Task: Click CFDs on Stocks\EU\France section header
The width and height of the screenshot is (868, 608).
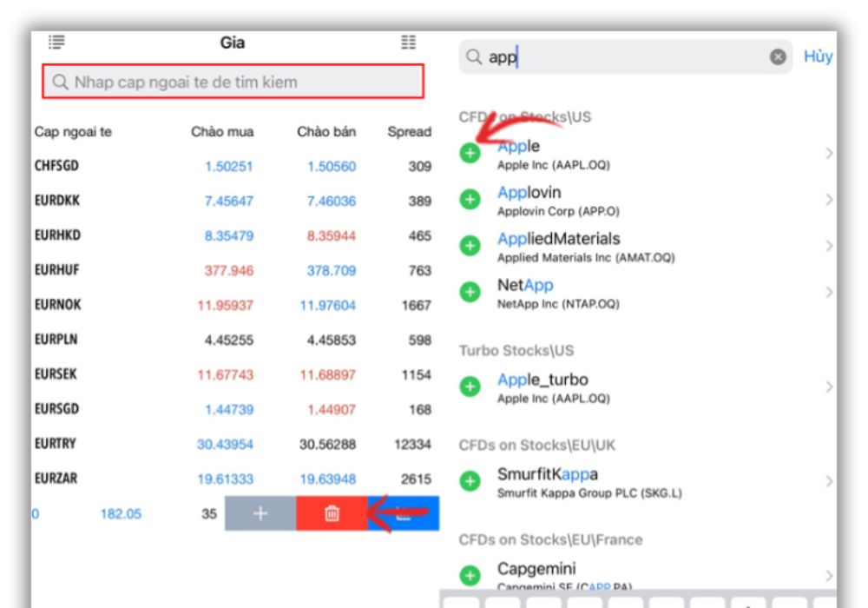Action: (550, 540)
